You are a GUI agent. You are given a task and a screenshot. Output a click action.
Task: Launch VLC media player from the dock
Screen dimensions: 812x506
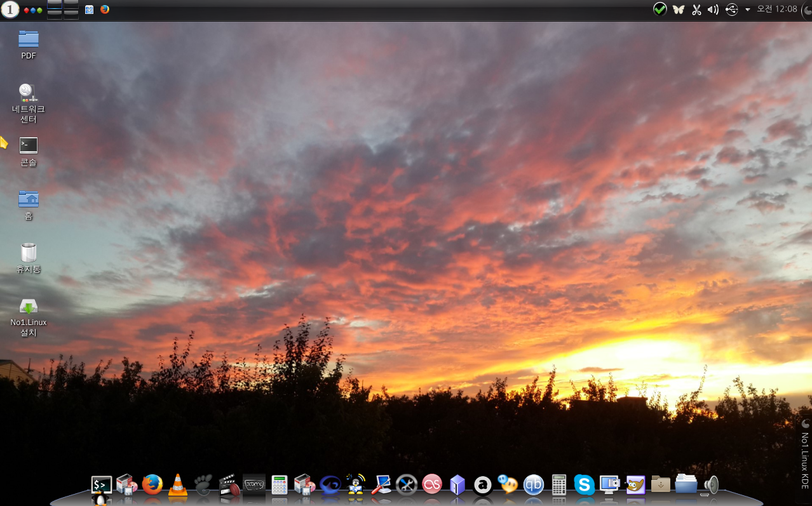point(177,484)
